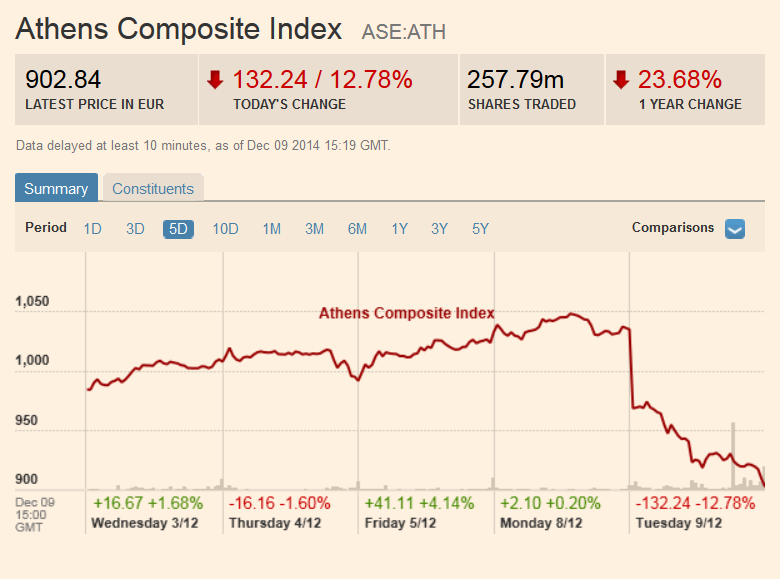Click the Comparisons label

coord(673,228)
